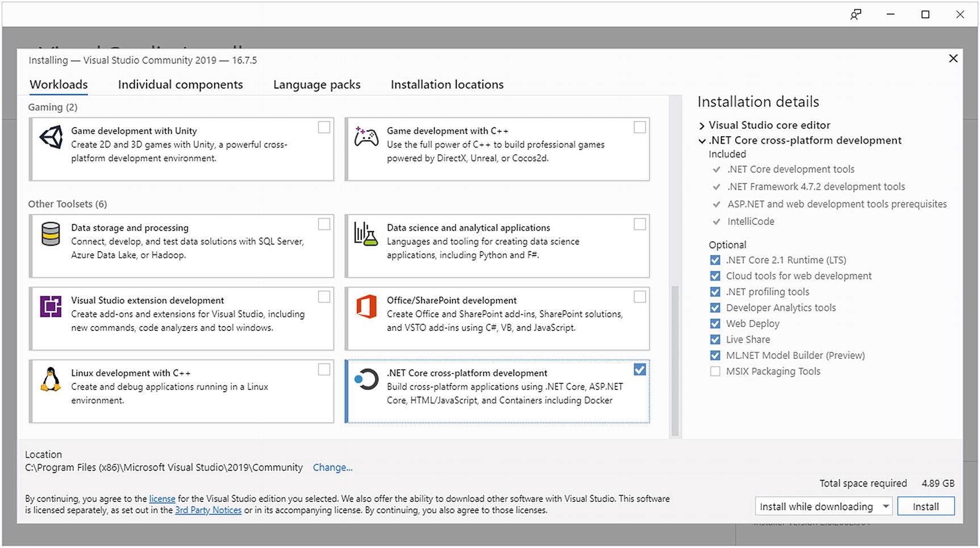This screenshot has width=980, height=548.
Task: Click the Office logo icon
Action: pyautogui.click(x=366, y=307)
